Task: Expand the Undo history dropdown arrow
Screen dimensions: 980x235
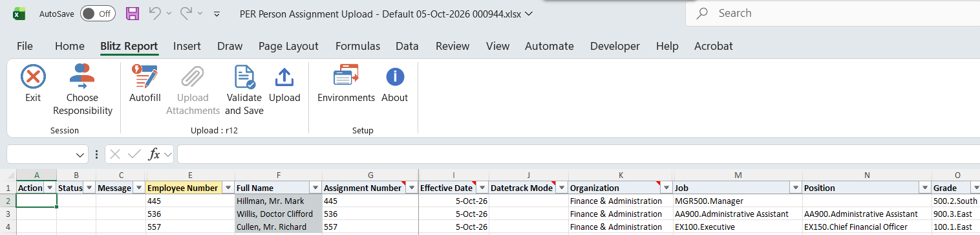Action: 169,13
